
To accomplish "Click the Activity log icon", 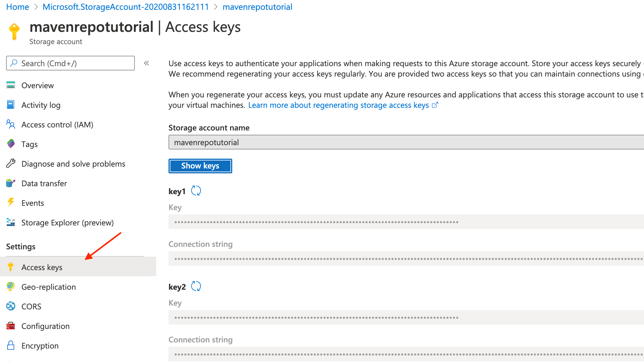I will (11, 105).
